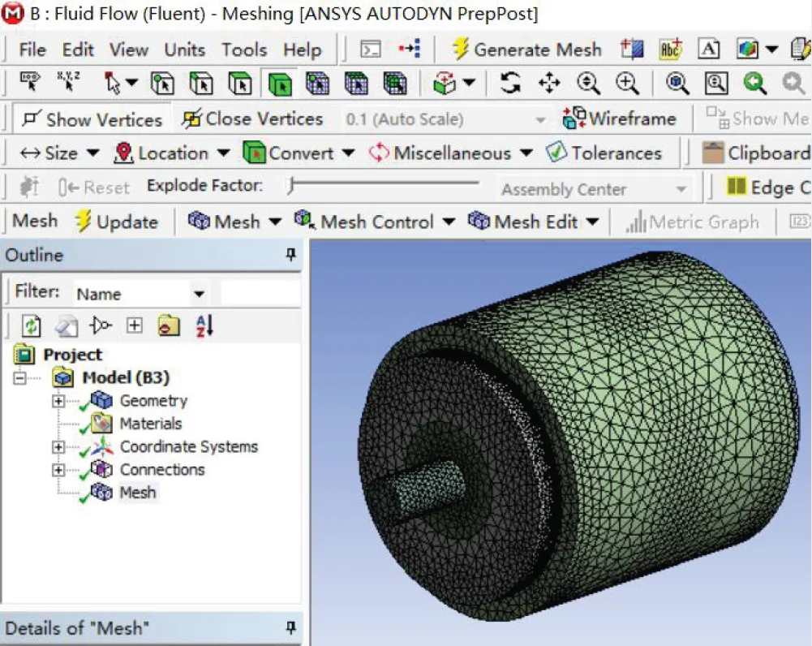This screenshot has width=812, height=646.
Task: Click the sort A-Z icon in Outline
Action: click(x=204, y=326)
